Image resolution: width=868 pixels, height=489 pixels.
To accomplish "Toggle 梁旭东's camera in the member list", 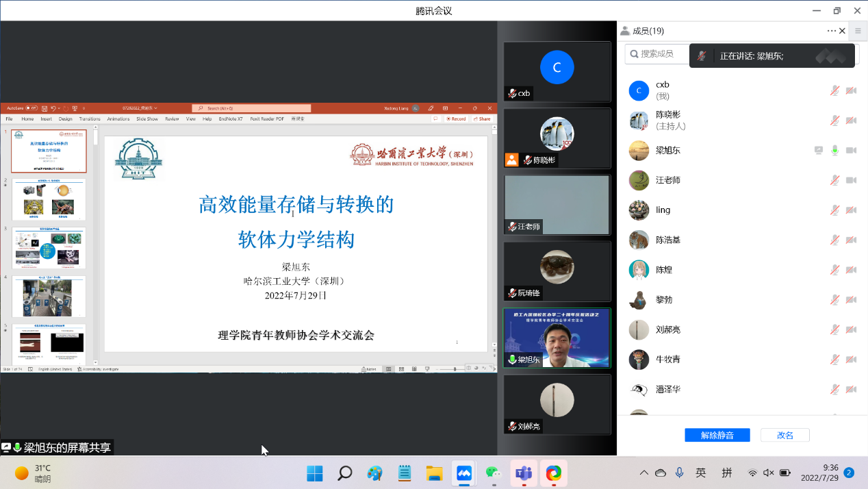I will 851,150.
